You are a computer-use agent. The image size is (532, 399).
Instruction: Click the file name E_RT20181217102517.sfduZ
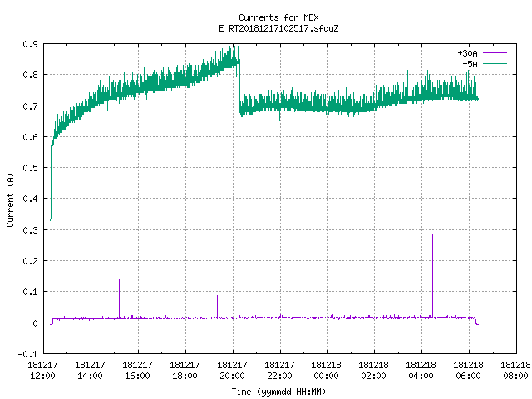click(278, 28)
